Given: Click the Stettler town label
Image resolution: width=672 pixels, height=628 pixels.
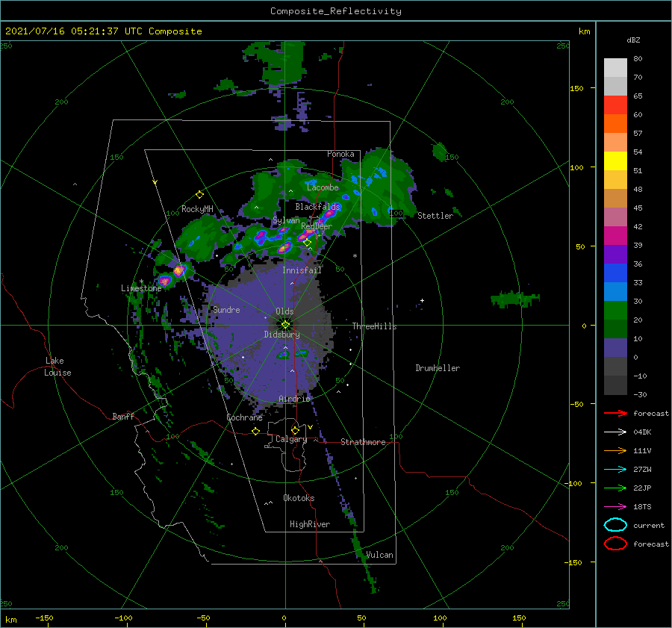Looking at the screenshot, I should [x=435, y=216].
